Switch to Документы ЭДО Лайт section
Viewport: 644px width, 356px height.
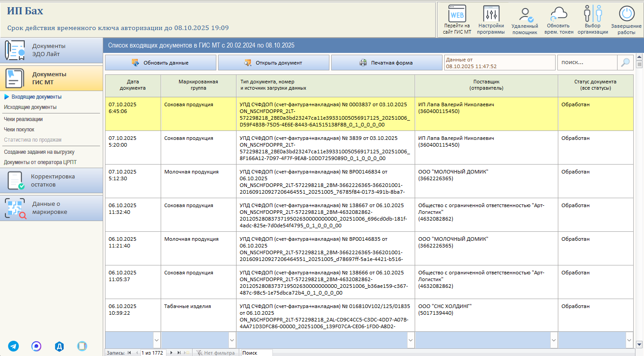52,50
